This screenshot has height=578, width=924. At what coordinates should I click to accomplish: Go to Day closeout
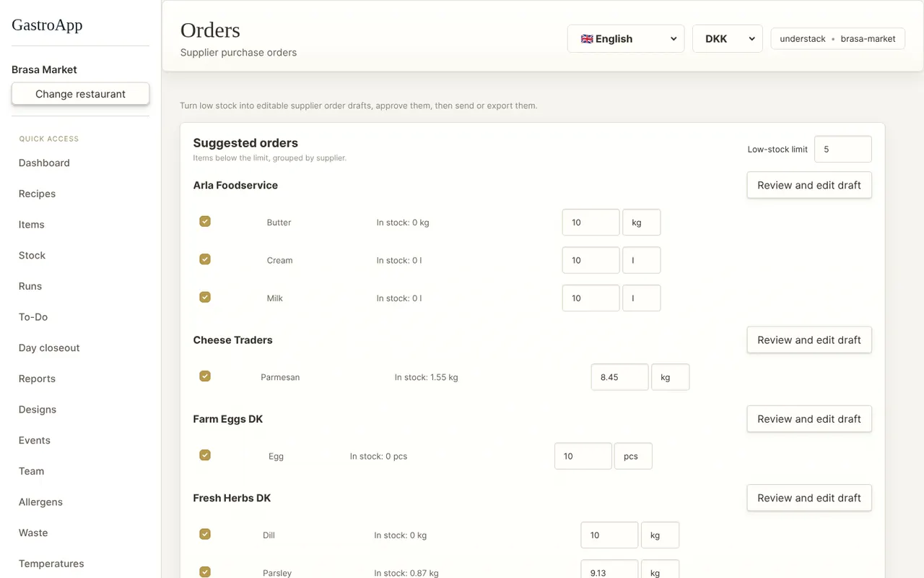click(x=49, y=348)
